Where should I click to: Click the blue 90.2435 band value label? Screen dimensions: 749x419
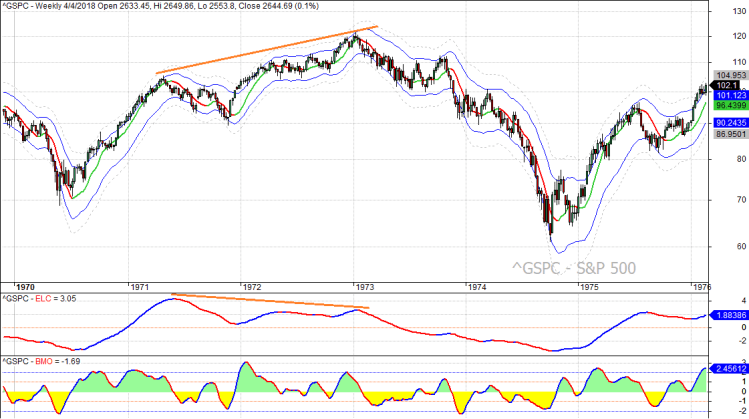pyautogui.click(x=731, y=123)
